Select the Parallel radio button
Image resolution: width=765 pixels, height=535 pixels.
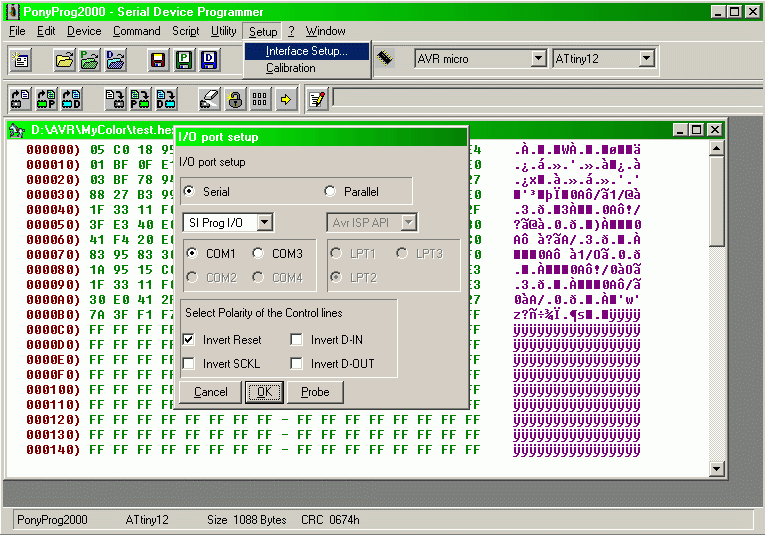point(330,191)
